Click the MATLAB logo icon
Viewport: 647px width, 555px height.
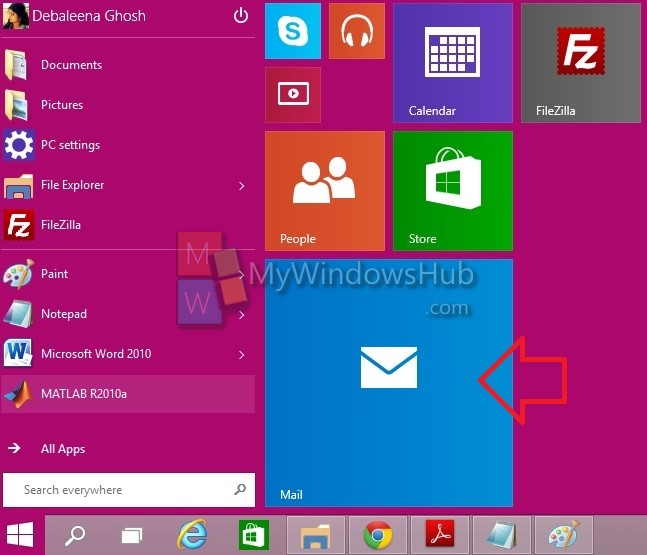[x=18, y=394]
